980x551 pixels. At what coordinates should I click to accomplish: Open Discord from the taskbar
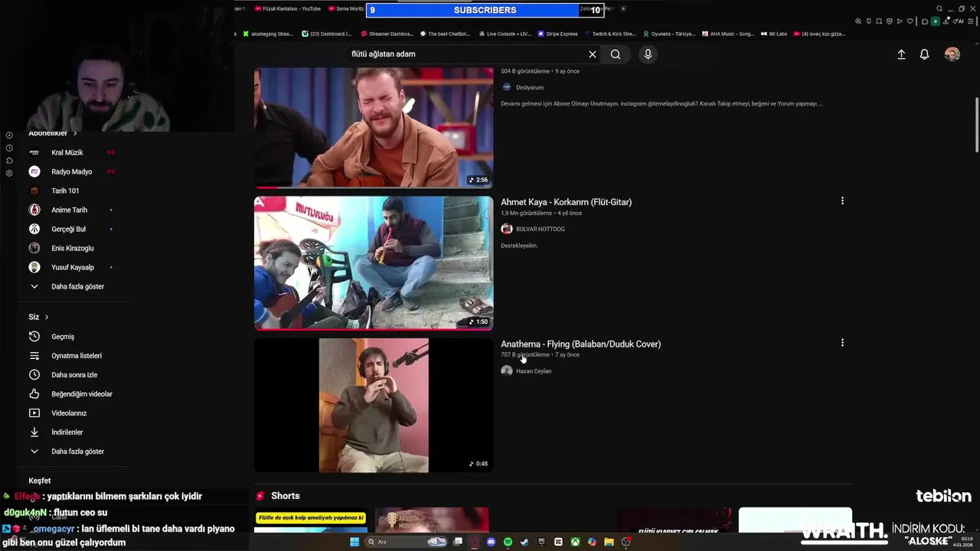pos(491,542)
